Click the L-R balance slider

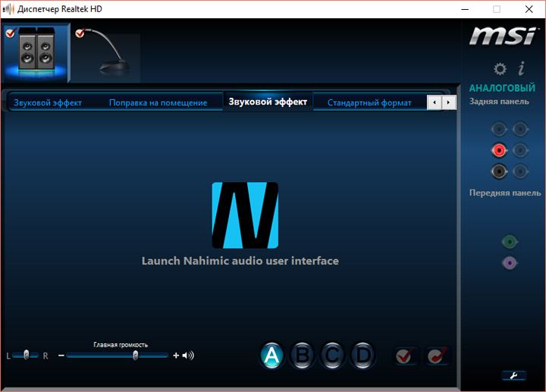tap(26, 356)
